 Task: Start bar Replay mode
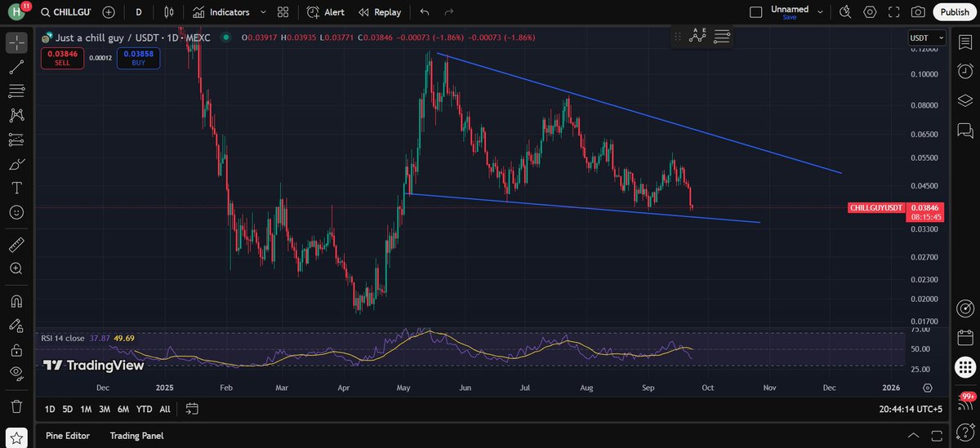click(380, 12)
